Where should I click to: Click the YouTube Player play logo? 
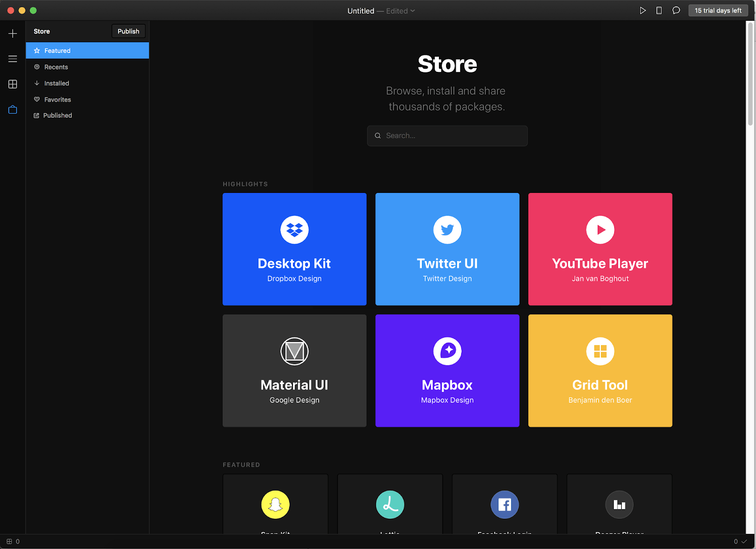600,230
